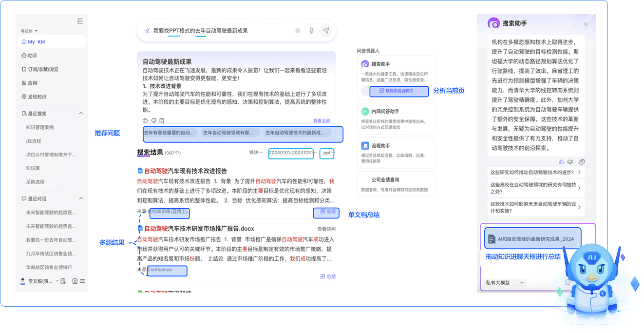644x333 pixels.
Task: Open the 自动驾驶汽车现有技术改进报告 result
Action: [x=185, y=171]
